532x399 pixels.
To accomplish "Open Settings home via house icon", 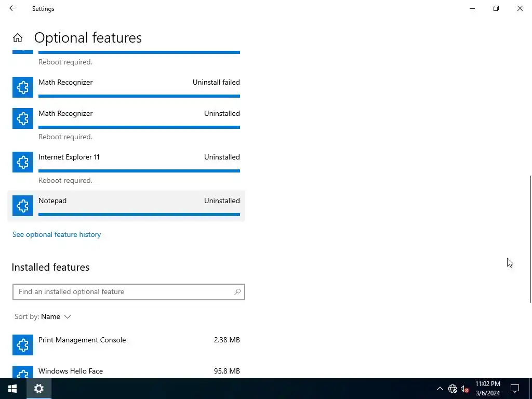I will 18,37.
